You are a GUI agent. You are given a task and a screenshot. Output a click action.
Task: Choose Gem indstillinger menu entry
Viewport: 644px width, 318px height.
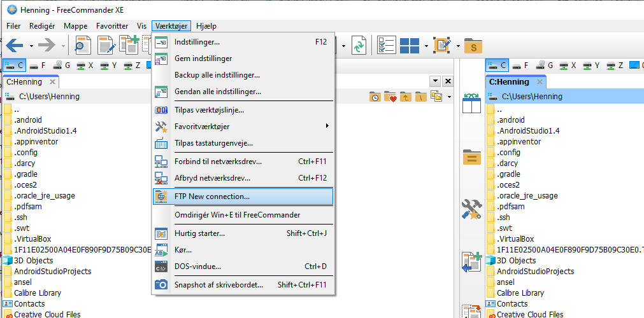pos(243,59)
